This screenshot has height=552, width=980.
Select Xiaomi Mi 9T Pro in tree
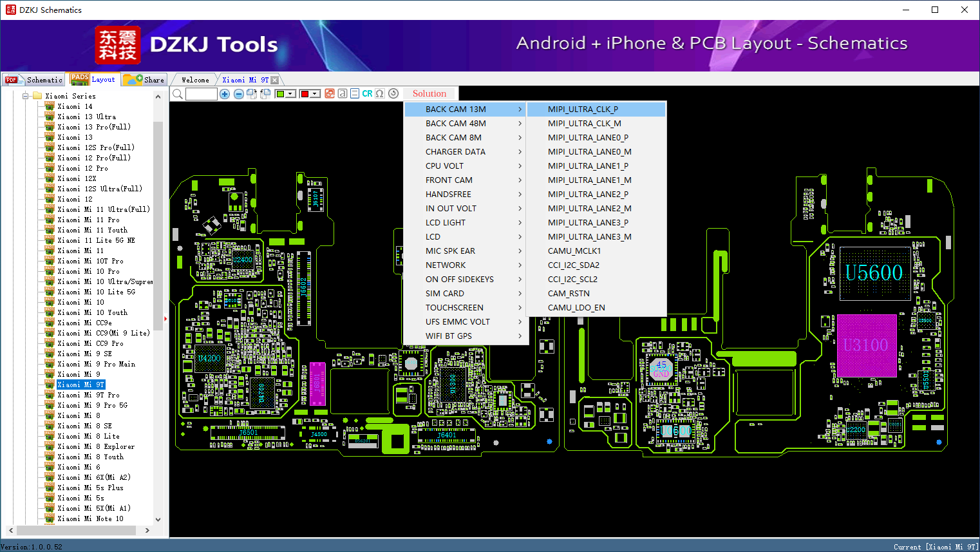[x=88, y=395]
